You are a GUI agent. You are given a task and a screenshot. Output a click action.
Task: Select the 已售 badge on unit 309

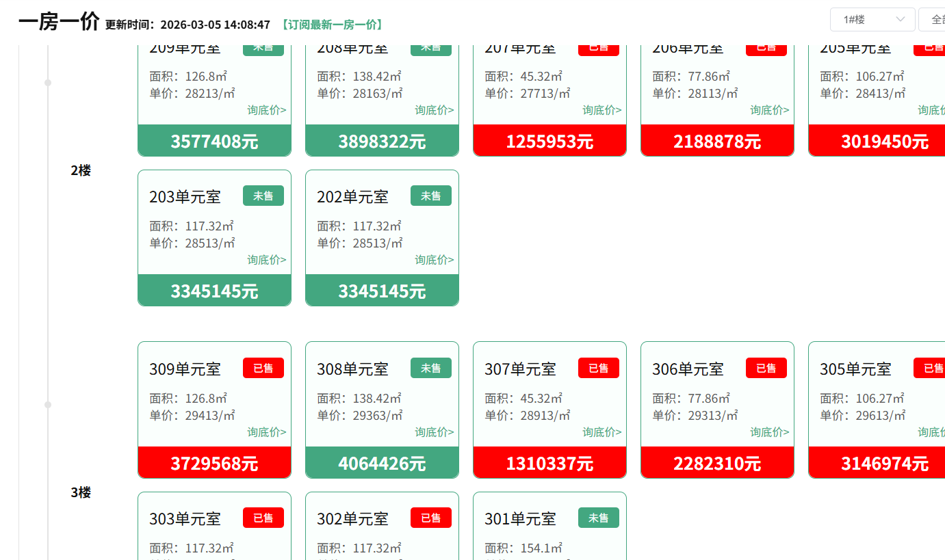pos(263,369)
